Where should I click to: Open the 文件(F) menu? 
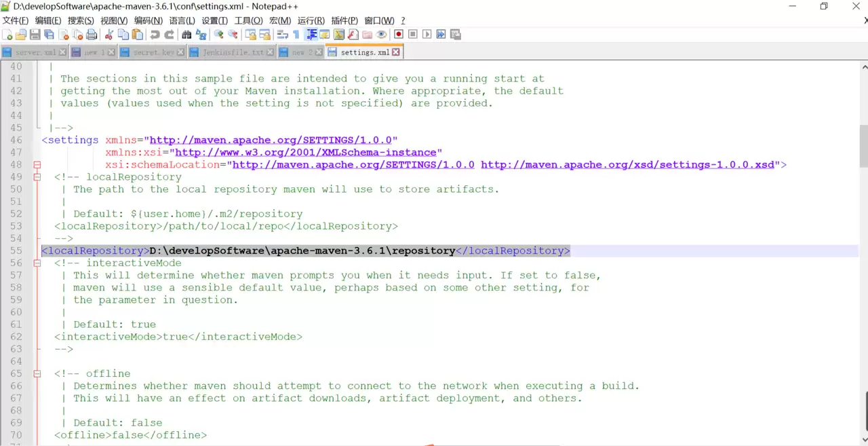pos(16,21)
